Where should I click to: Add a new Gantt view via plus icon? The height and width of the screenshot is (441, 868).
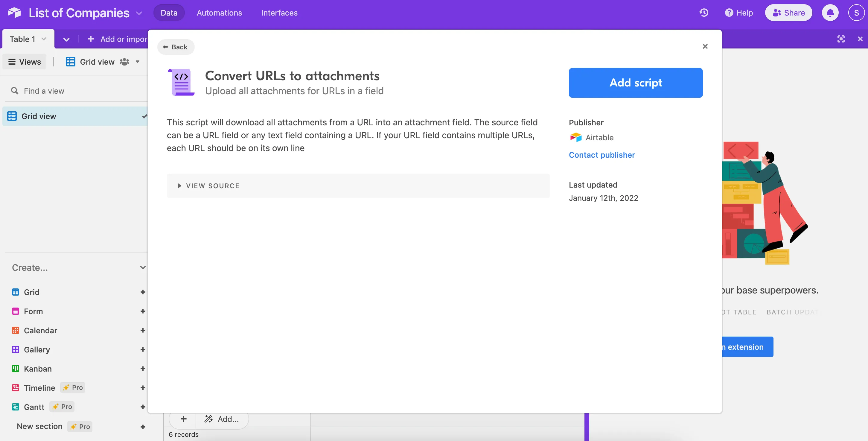143,407
